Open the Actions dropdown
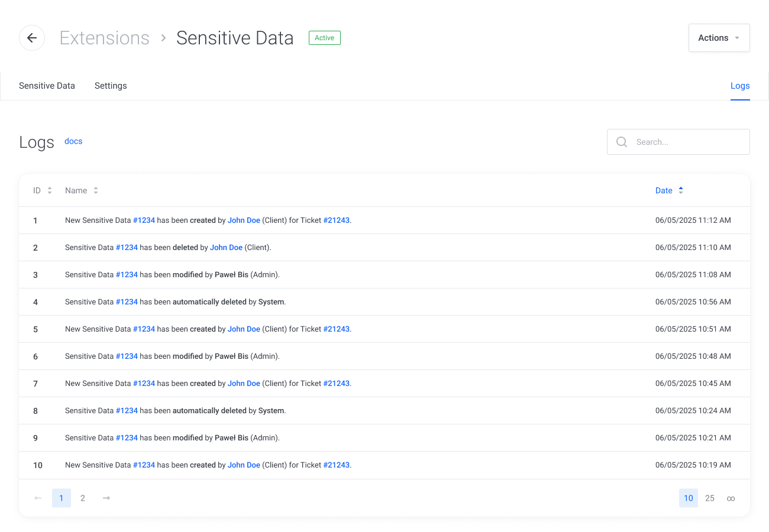The width and height of the screenshot is (769, 532). pos(719,38)
